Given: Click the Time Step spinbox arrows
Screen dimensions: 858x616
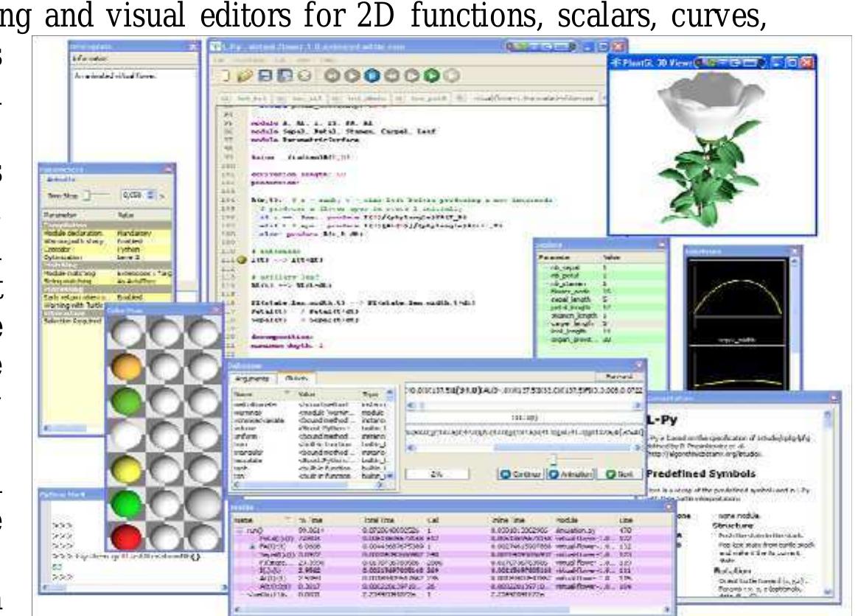Looking at the screenshot, I should (x=151, y=195).
